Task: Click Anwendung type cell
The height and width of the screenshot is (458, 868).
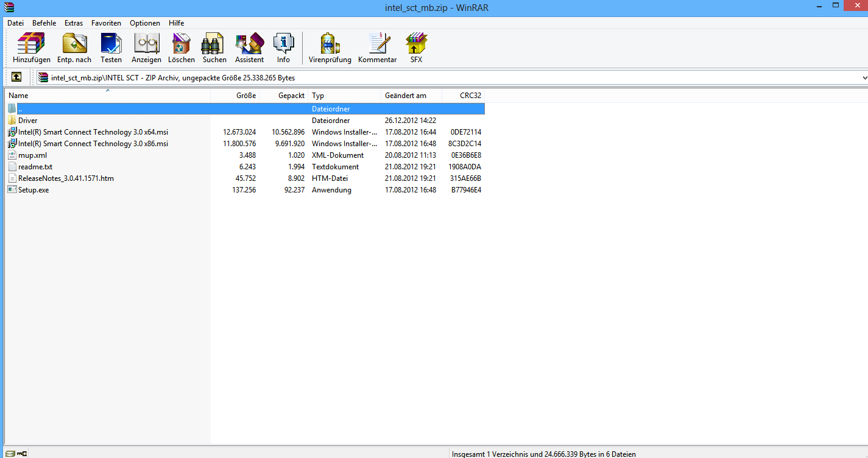Action: pyautogui.click(x=332, y=189)
